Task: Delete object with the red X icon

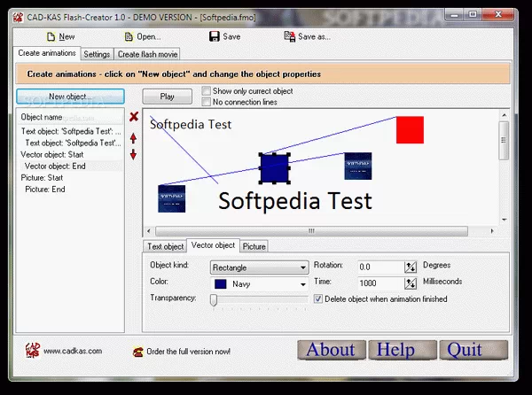Action: [x=134, y=116]
